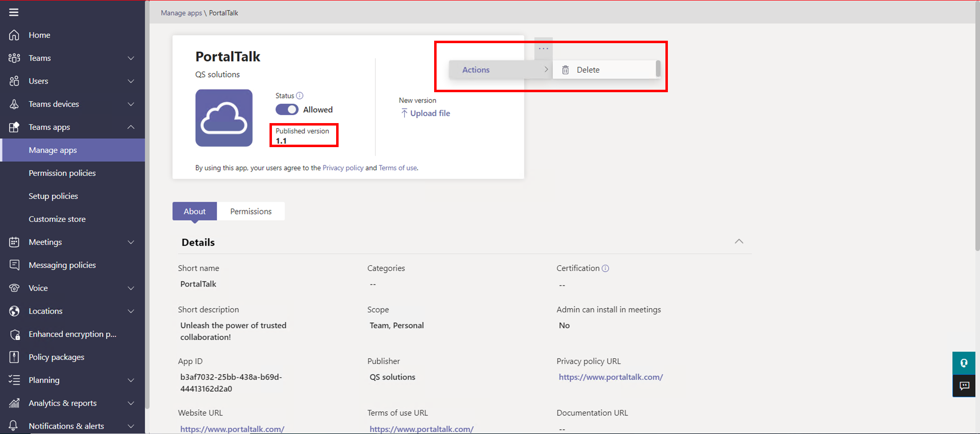Open Enhanced encryption policies item

[x=73, y=334]
